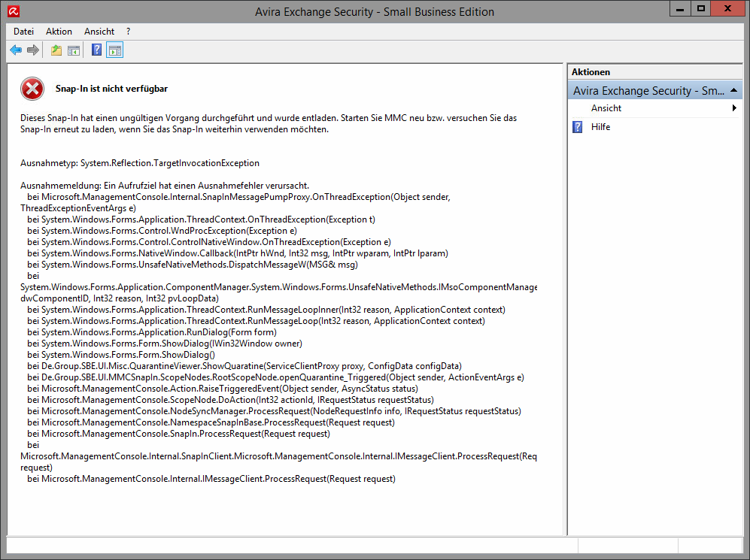The width and height of the screenshot is (750, 560).
Task: Click the Avira logo in the title bar
Action: 14,11
